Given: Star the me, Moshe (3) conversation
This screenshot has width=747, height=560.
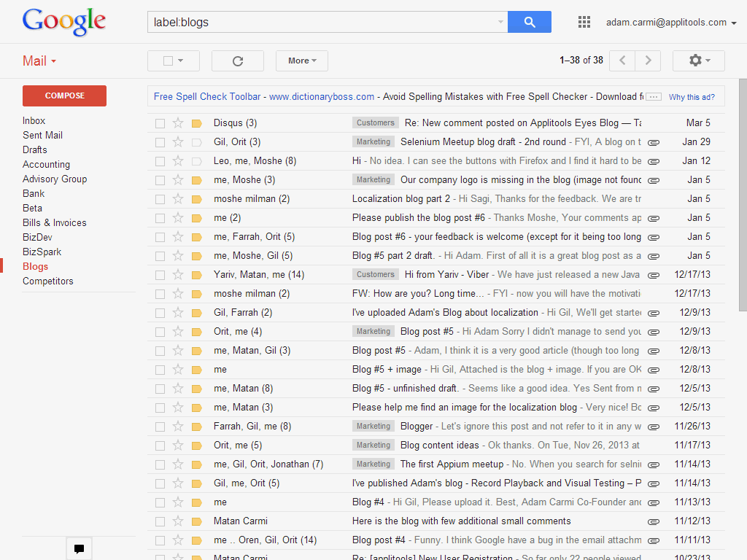Looking at the screenshot, I should tap(178, 180).
